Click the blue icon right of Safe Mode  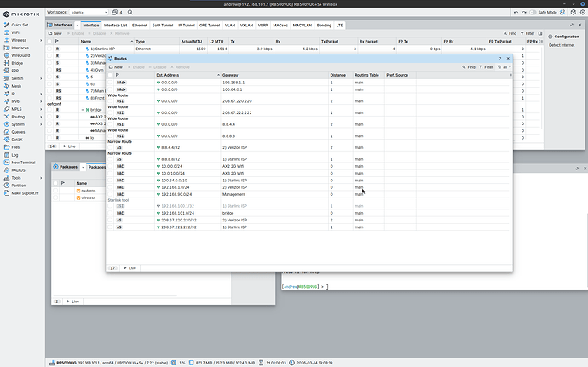[x=562, y=13]
